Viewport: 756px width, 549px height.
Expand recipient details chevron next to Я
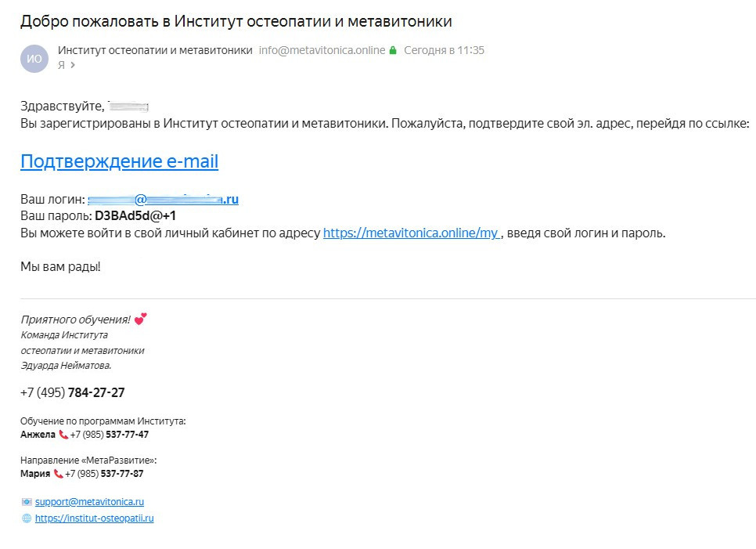coord(73,65)
